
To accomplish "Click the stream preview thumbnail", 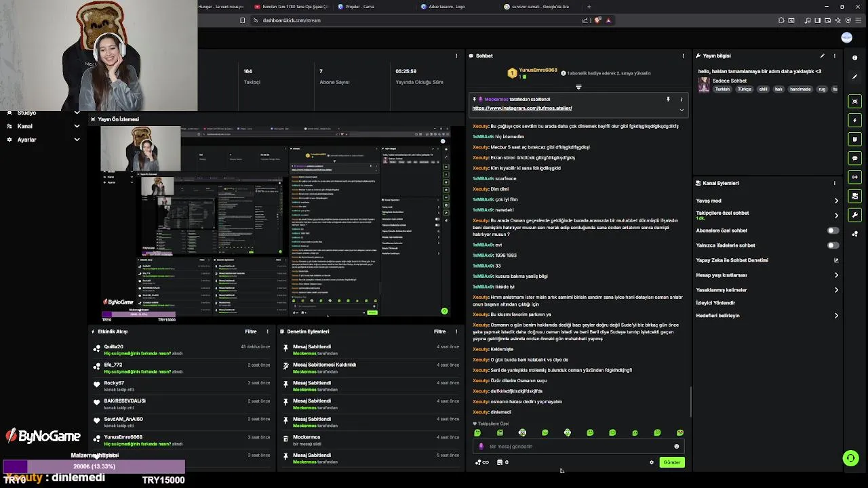I will pyautogui.click(x=275, y=221).
